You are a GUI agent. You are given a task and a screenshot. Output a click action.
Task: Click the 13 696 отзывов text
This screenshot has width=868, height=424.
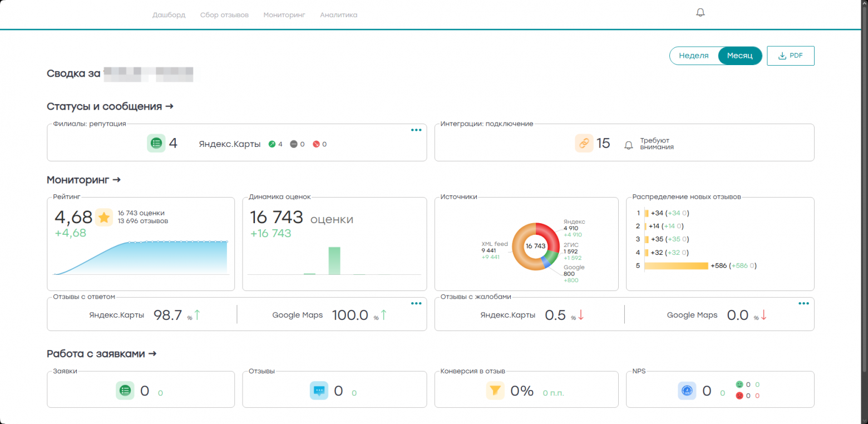[x=143, y=221]
